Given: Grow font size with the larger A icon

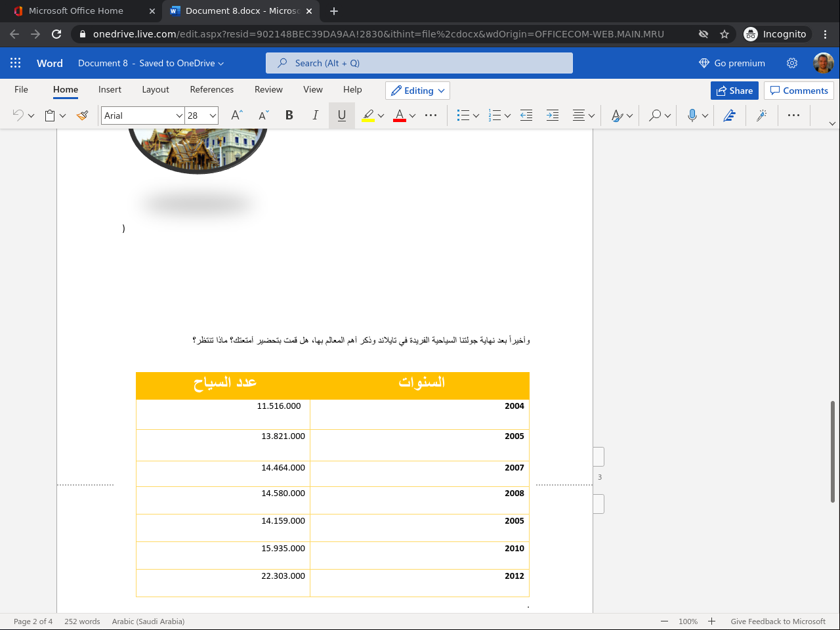Looking at the screenshot, I should pos(237,115).
